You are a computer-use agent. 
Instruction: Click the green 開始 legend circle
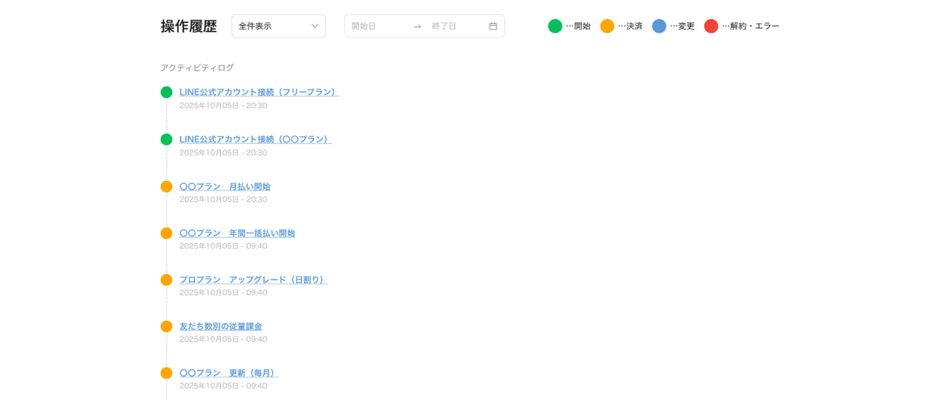click(555, 26)
